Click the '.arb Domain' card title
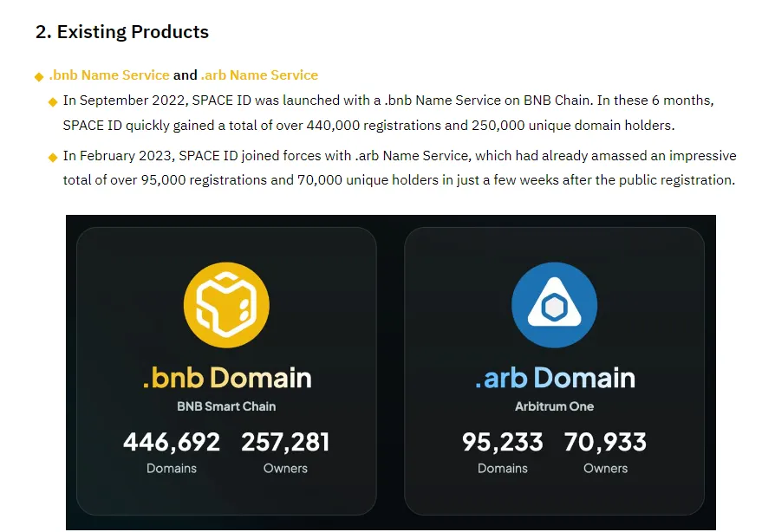This screenshot has width=762, height=532. point(555,378)
